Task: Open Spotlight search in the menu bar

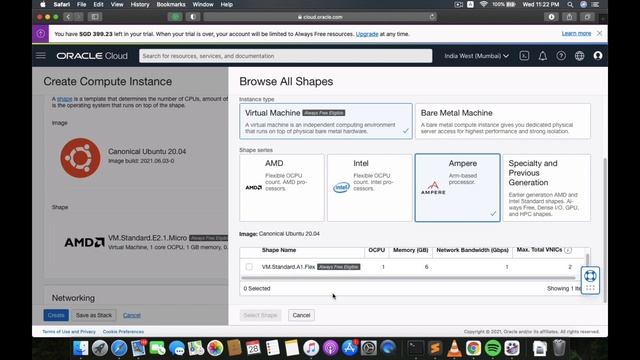Action: (x=570, y=4)
